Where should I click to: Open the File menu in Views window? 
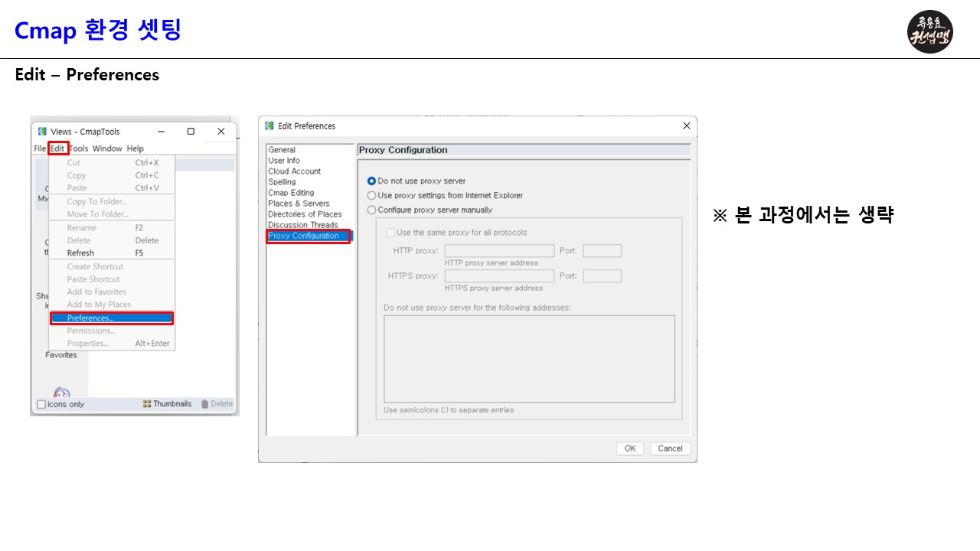pos(40,148)
